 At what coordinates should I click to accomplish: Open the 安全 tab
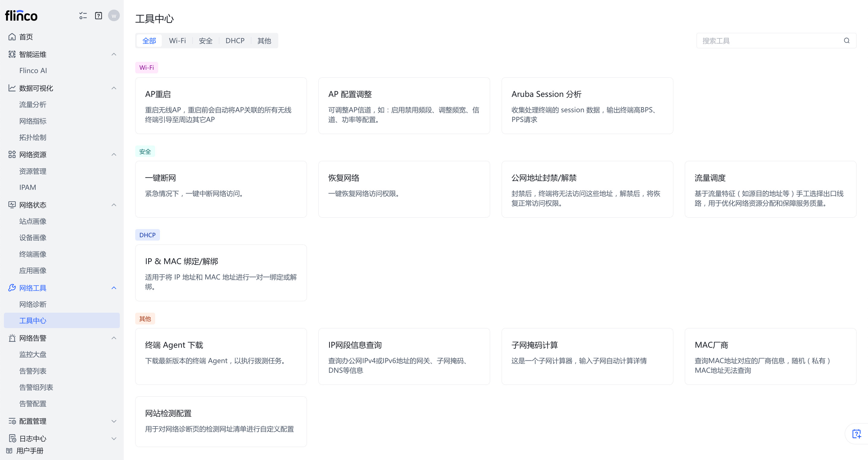pyautogui.click(x=206, y=41)
